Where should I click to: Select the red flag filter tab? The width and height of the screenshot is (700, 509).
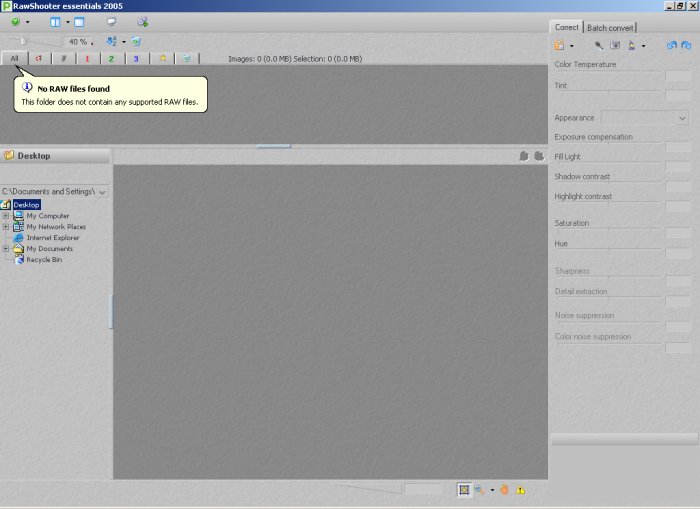pos(39,58)
